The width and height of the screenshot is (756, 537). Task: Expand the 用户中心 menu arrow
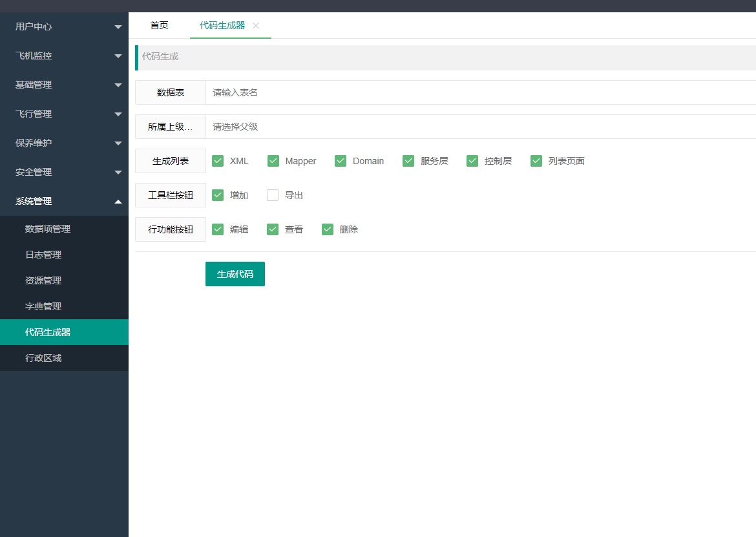tap(118, 27)
